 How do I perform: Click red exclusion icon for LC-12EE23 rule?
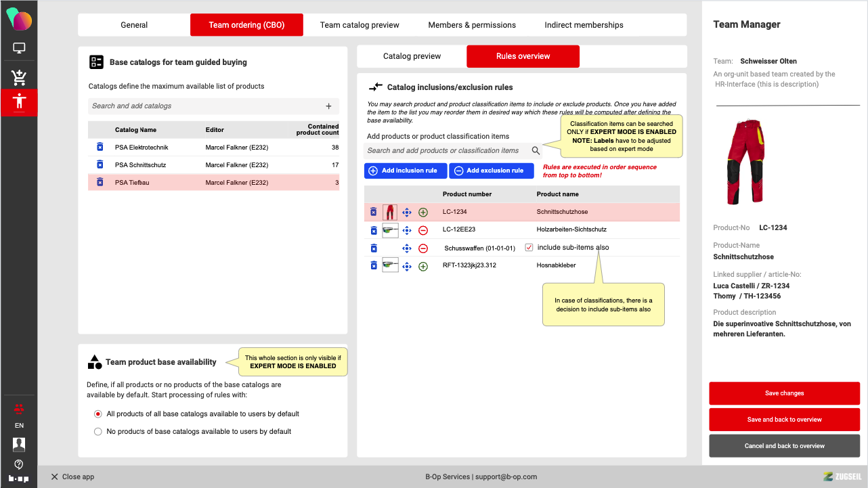(x=423, y=230)
